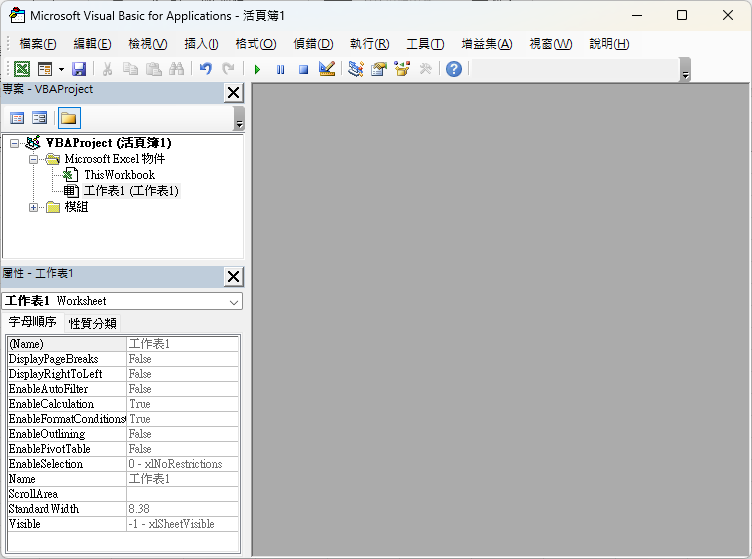752x559 pixels.
Task: Click the Copy icon in toolbar
Action: pyautogui.click(x=130, y=69)
